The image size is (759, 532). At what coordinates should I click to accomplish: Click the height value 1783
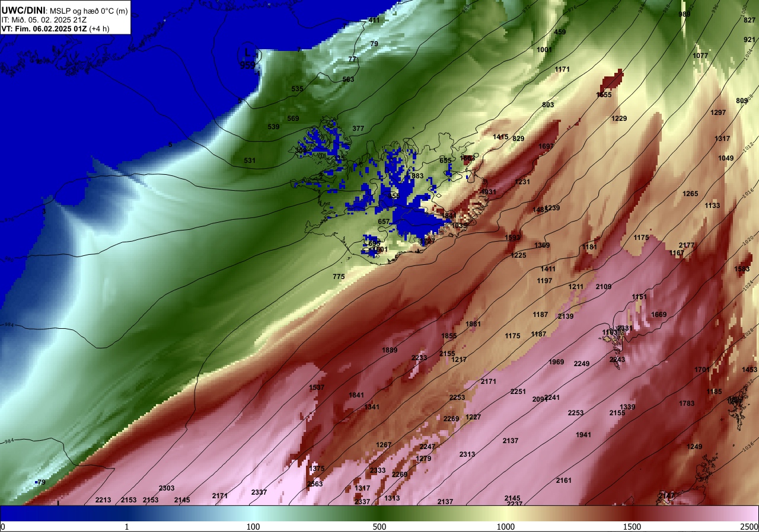[687, 403]
